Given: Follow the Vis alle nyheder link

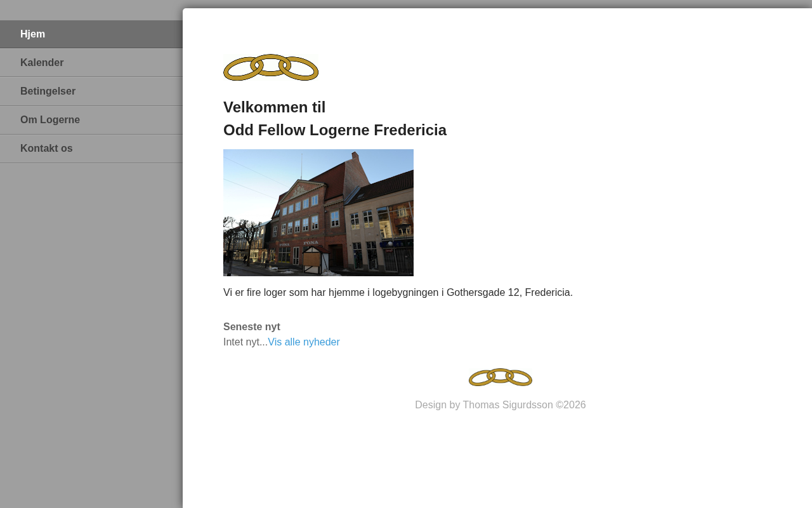Looking at the screenshot, I should (x=304, y=342).
